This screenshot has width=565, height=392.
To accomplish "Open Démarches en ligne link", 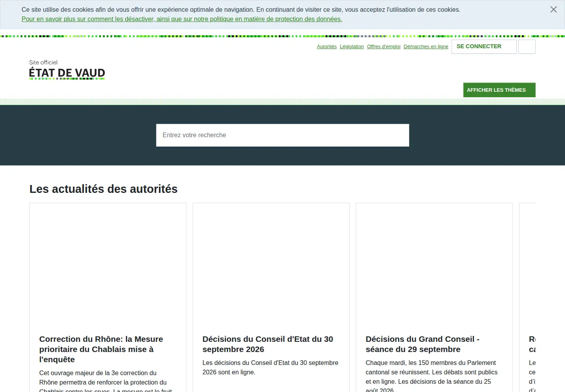I will tap(426, 47).
